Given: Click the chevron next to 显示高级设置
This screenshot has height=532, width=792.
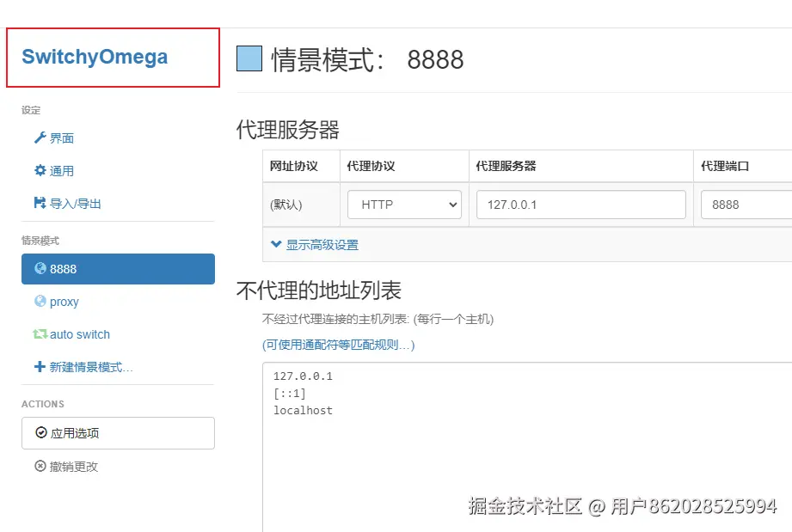Looking at the screenshot, I should click(x=276, y=244).
